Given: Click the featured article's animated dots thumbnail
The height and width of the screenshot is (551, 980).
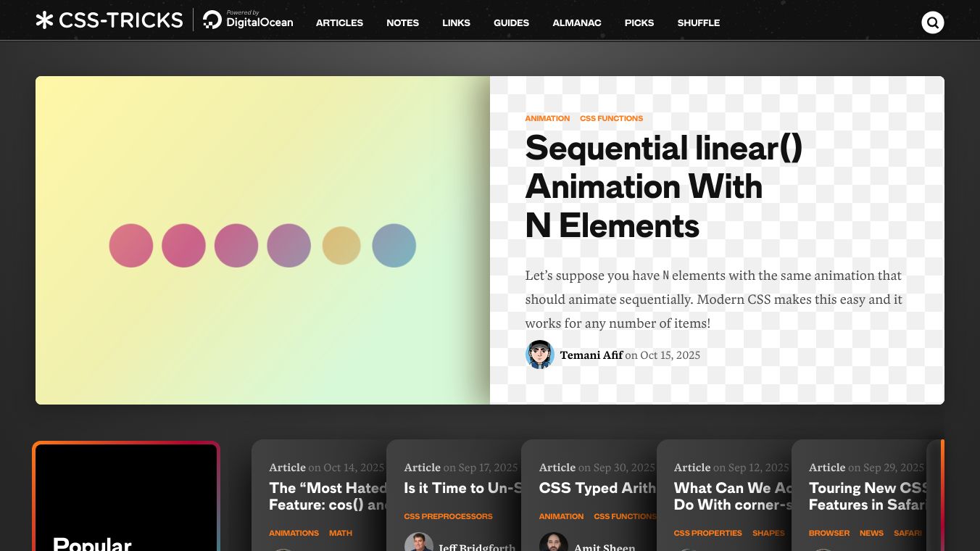Looking at the screenshot, I should [262, 240].
